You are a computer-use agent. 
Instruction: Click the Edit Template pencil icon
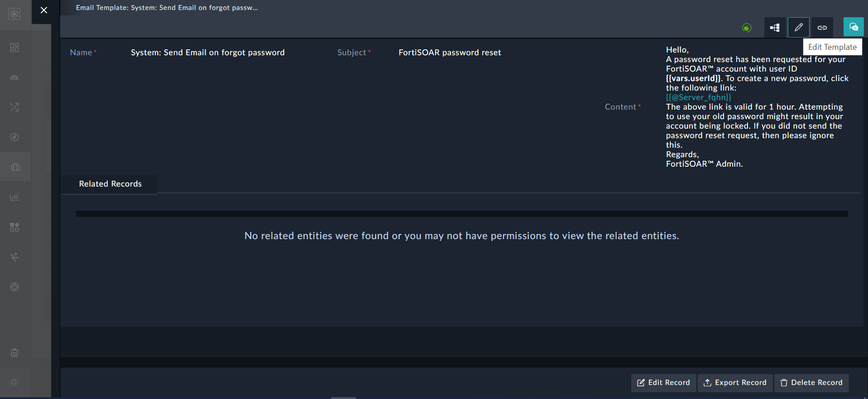point(799,27)
